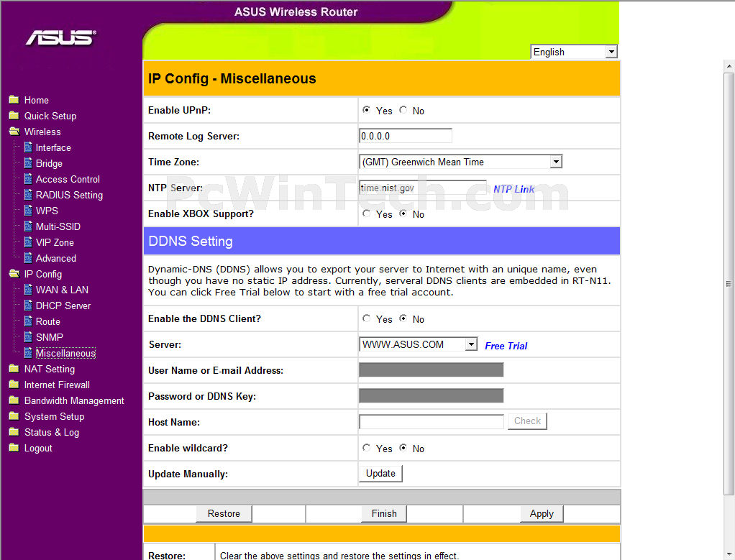Click the Interface page icon
This screenshot has height=560, width=735.
click(28, 147)
